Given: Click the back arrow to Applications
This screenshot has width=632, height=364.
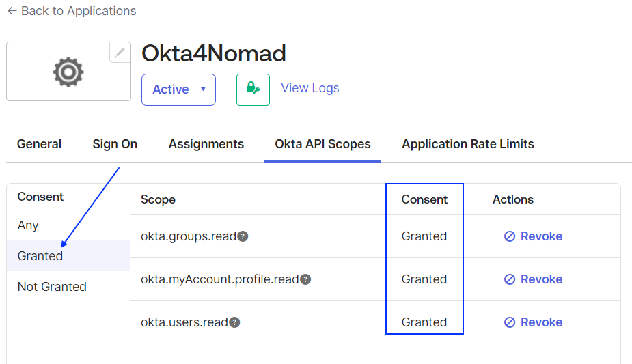Looking at the screenshot, I should 12,11.
